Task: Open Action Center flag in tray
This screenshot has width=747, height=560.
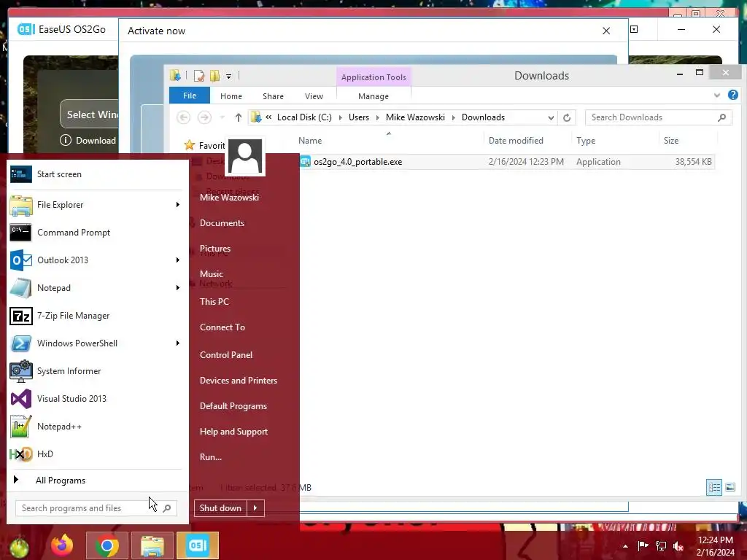Action: click(643, 545)
